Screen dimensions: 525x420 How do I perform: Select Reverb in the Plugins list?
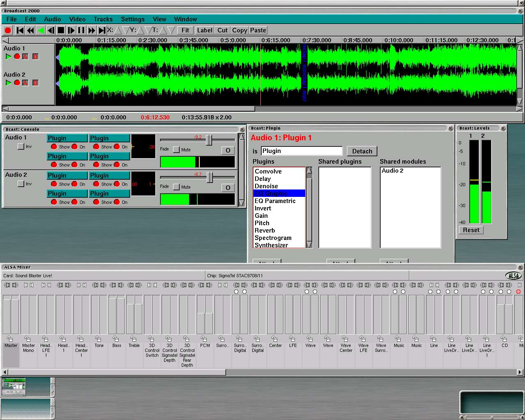pos(279,231)
